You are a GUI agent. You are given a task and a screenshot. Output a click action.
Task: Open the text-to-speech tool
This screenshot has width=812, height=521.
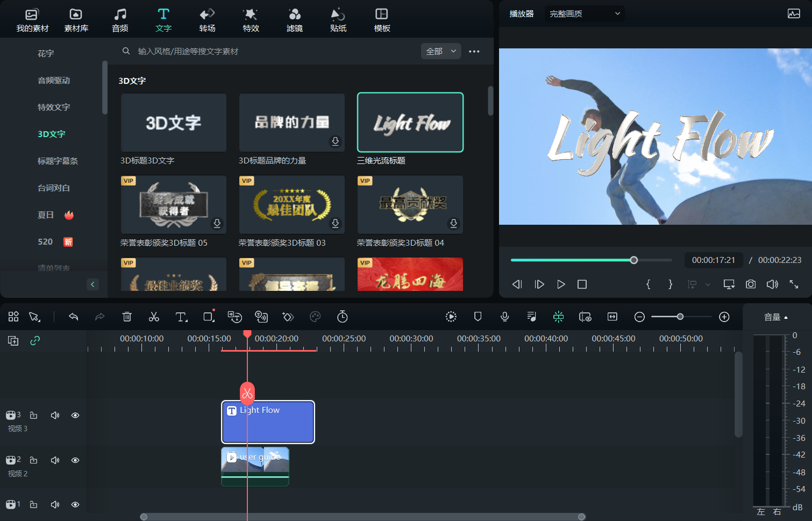(262, 317)
